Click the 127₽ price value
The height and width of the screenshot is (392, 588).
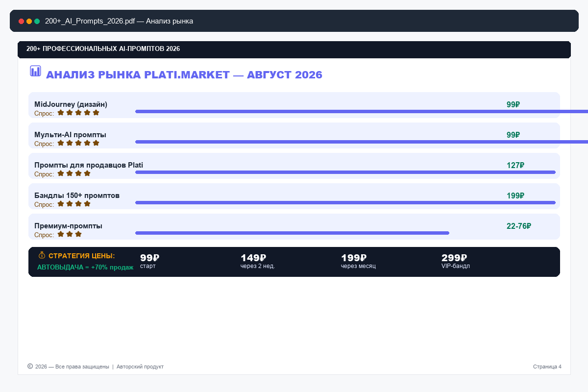tap(515, 165)
